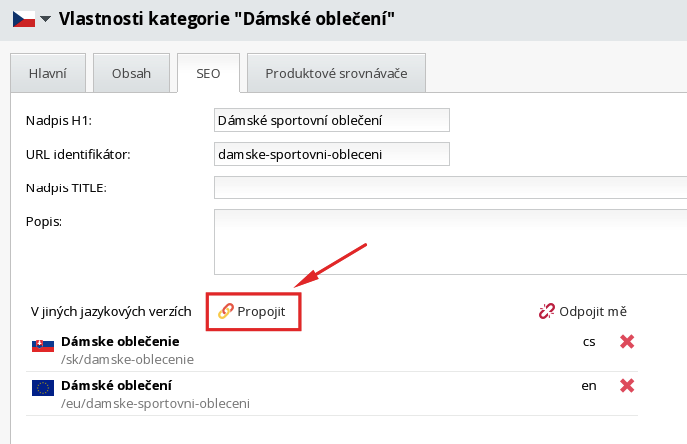
Task: Open the /eu/damske-sportovni-obleceni entry
Action: pyautogui.click(x=155, y=403)
